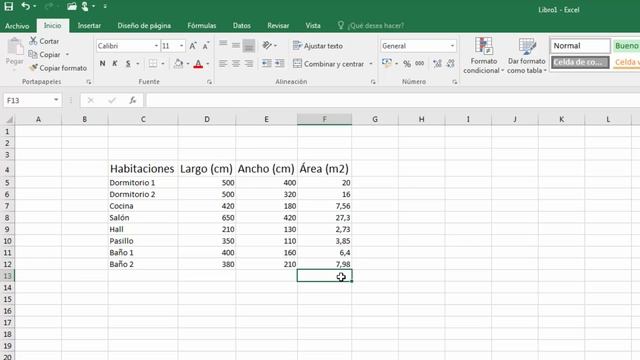The width and height of the screenshot is (640, 360).
Task: Align text to middle
Action: pos(236,45)
